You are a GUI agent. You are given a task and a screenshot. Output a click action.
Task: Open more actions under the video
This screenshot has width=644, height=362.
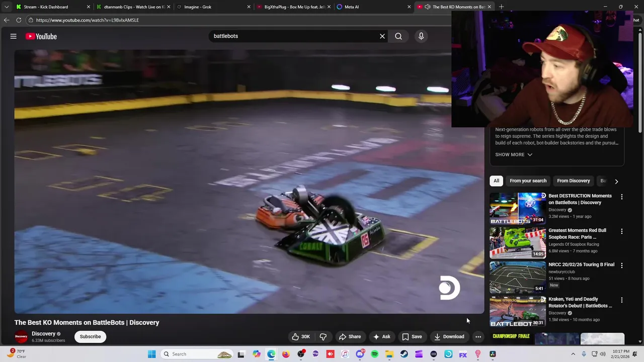478,337
